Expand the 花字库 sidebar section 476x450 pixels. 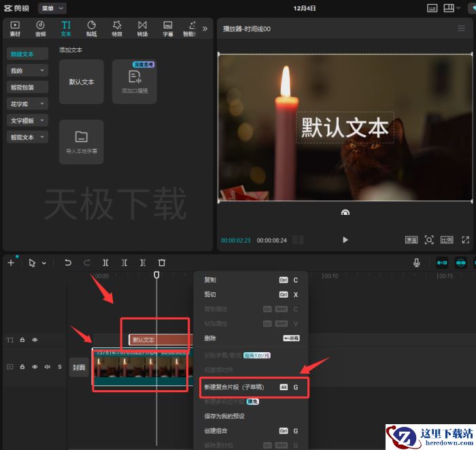pyautogui.click(x=27, y=104)
